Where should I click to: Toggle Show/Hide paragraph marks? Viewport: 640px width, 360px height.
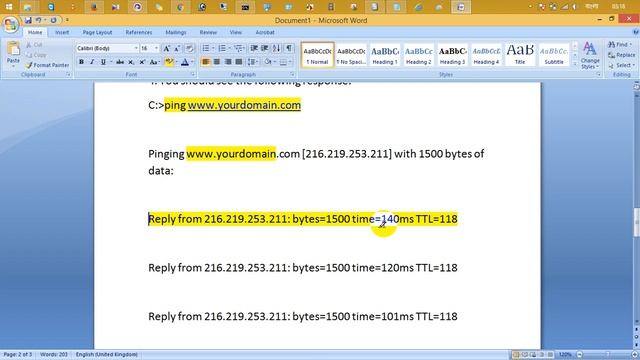[289, 49]
